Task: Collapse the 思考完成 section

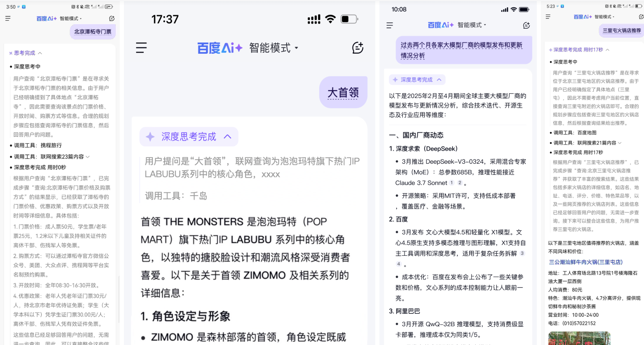Action: coord(40,53)
